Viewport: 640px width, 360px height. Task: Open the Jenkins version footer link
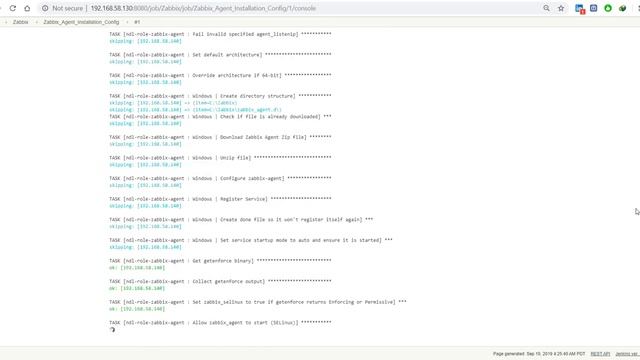click(x=627, y=354)
